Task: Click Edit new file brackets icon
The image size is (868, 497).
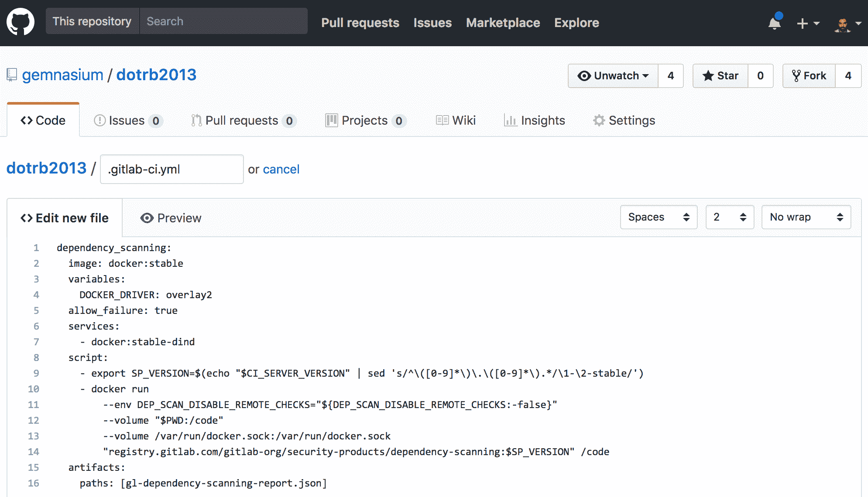Action: point(27,218)
